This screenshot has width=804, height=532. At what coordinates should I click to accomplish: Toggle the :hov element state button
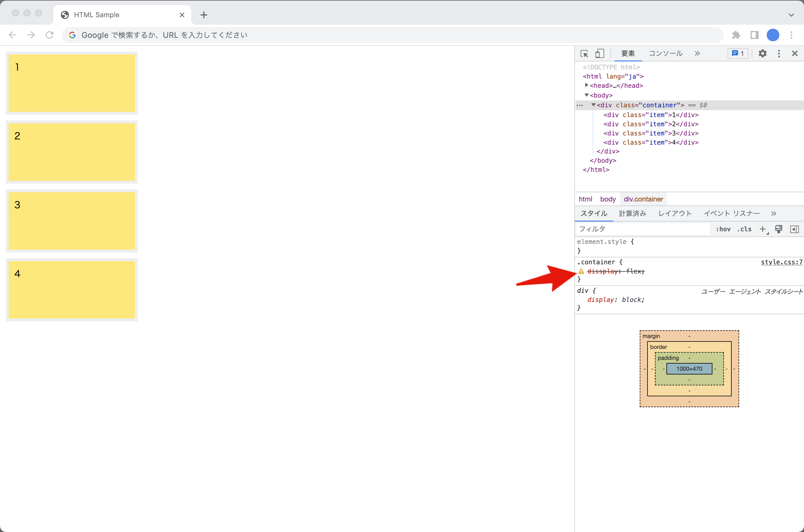[x=723, y=229]
